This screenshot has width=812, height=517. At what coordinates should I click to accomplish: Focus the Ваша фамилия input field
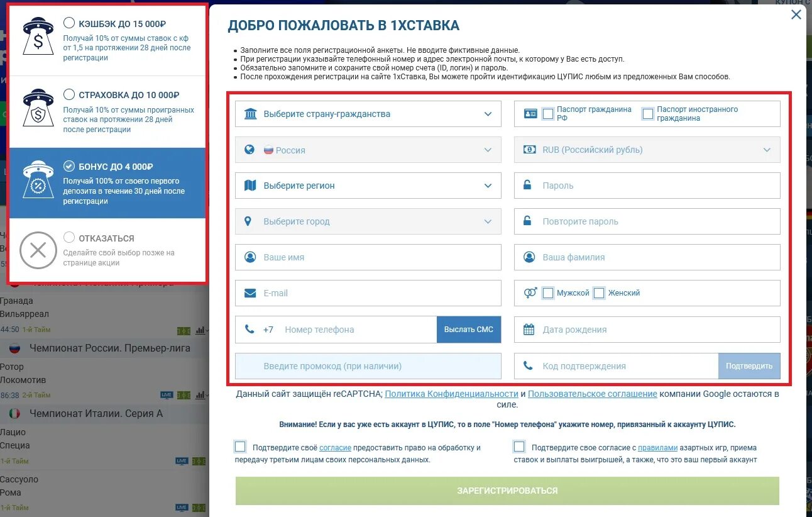(x=647, y=257)
